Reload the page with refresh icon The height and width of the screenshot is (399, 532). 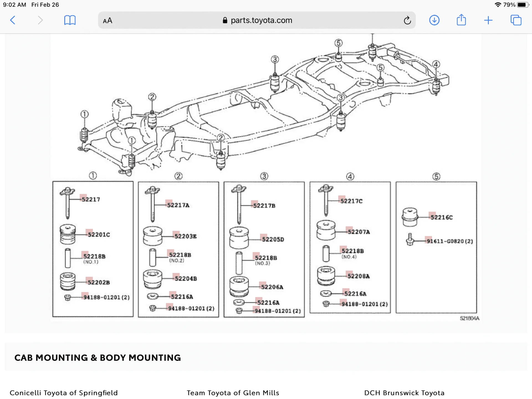pyautogui.click(x=407, y=20)
